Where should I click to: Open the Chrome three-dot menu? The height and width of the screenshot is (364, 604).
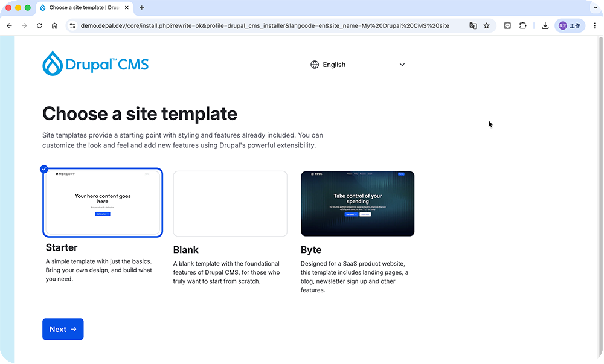point(594,26)
